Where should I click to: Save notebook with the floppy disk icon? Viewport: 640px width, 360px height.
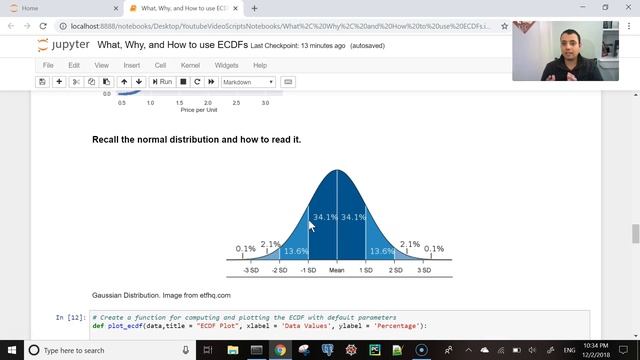pos(42,82)
